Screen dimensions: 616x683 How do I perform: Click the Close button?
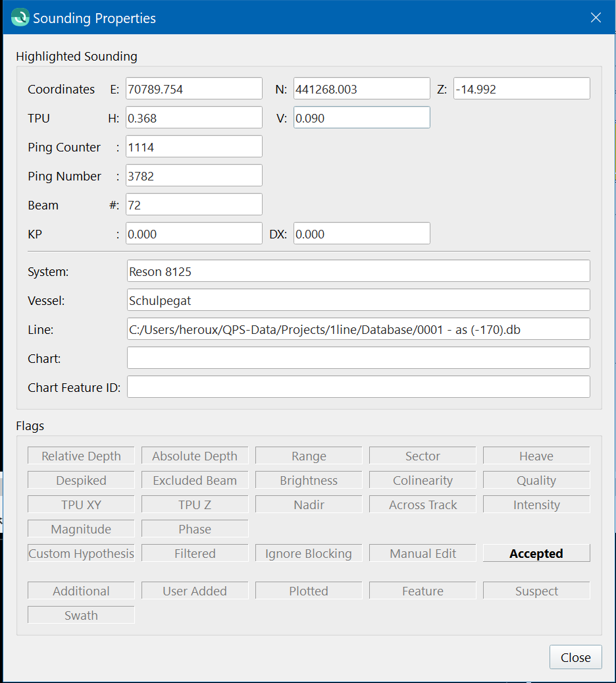tap(575, 657)
